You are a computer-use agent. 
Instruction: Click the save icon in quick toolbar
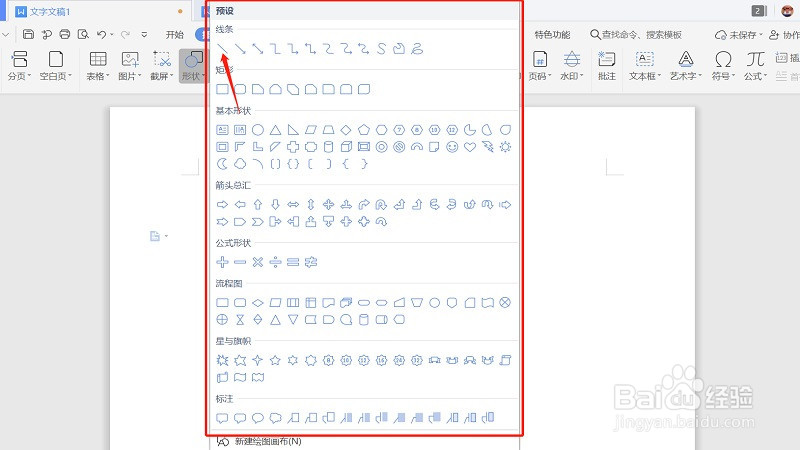click(x=29, y=34)
